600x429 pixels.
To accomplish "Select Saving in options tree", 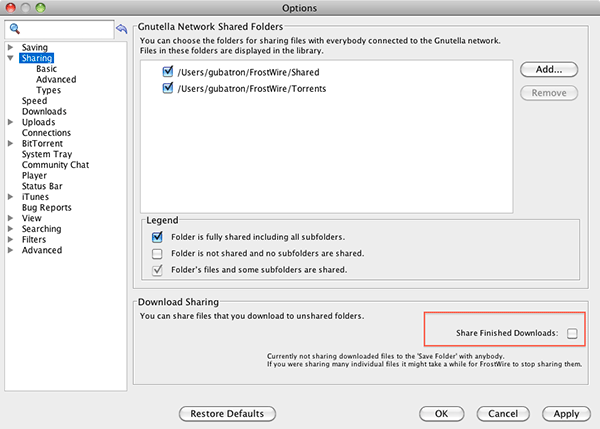I will 35,47.
